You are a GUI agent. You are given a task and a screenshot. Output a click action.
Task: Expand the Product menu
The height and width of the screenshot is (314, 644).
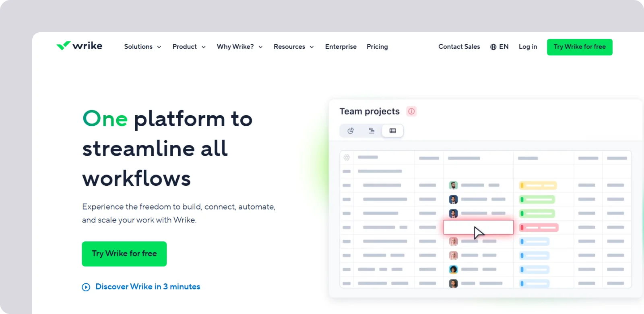pyautogui.click(x=189, y=47)
